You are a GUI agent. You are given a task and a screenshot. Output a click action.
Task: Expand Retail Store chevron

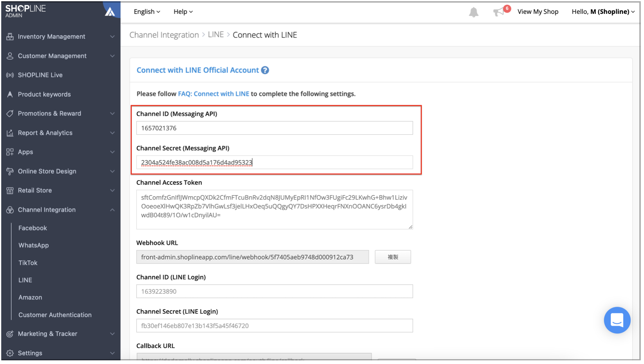[112, 191]
